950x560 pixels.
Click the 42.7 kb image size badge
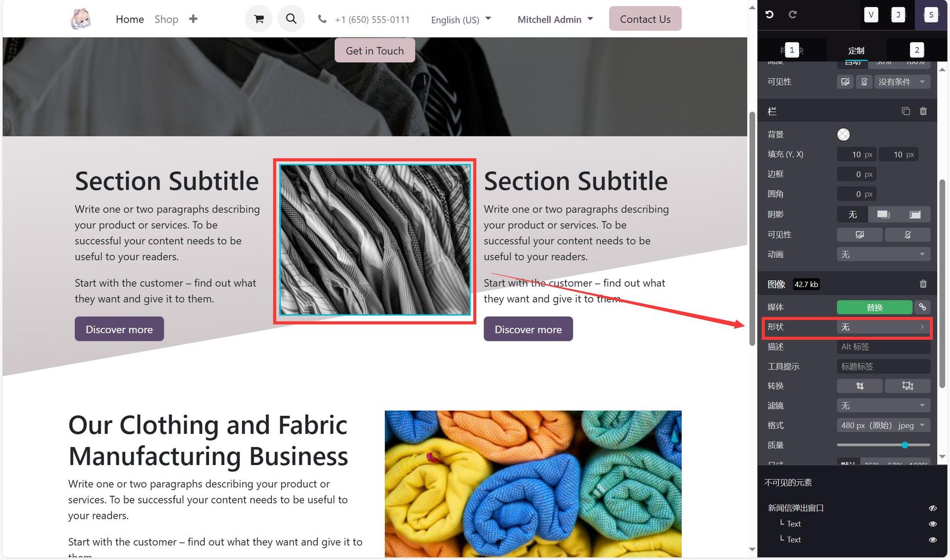(806, 284)
